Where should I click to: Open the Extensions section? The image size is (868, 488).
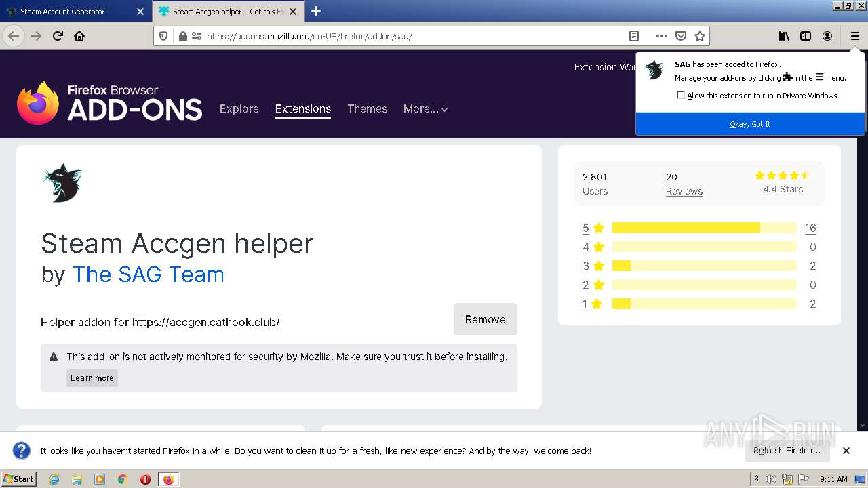303,108
